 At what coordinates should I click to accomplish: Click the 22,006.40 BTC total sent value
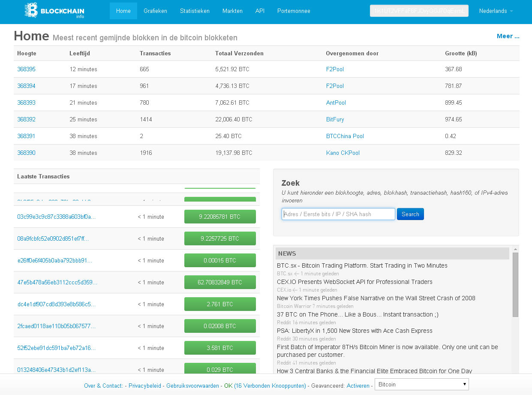234,119
